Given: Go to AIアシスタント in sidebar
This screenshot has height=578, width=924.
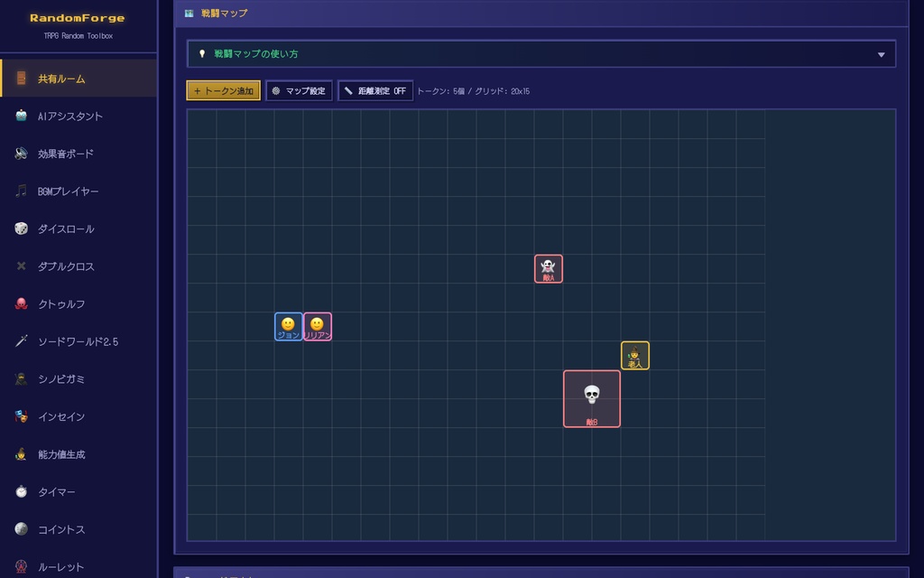Looking at the screenshot, I should click(x=79, y=116).
